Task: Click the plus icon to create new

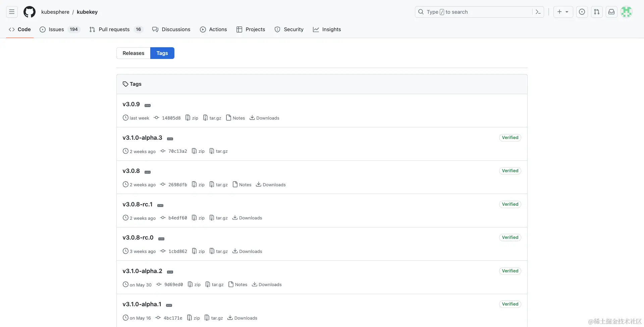Action: coord(559,12)
